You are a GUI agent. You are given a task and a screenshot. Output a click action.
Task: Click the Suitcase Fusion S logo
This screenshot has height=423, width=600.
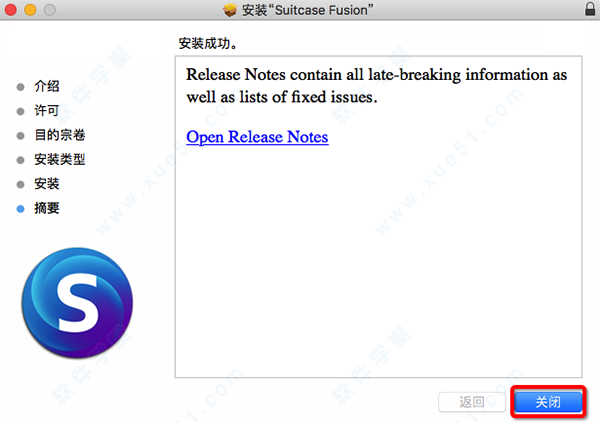(x=77, y=303)
